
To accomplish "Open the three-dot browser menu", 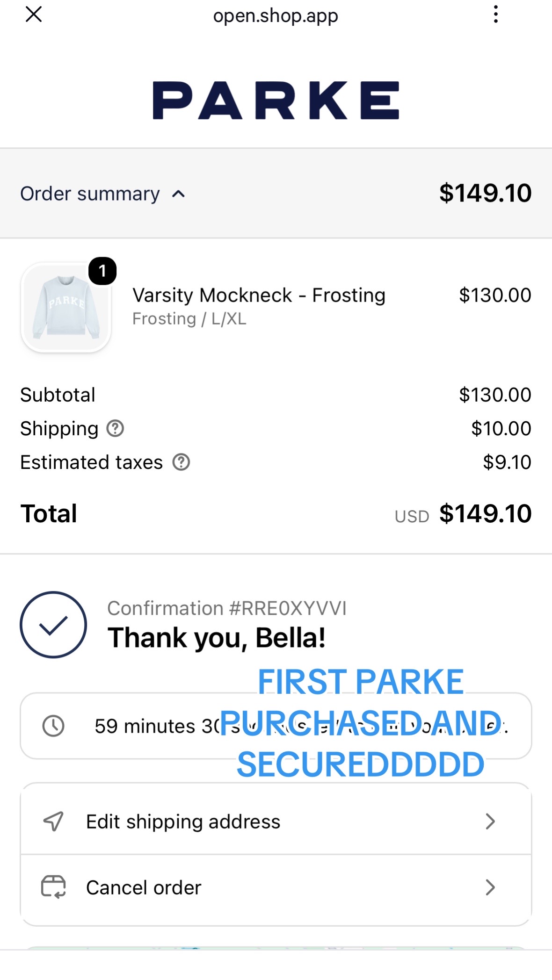I will (495, 14).
